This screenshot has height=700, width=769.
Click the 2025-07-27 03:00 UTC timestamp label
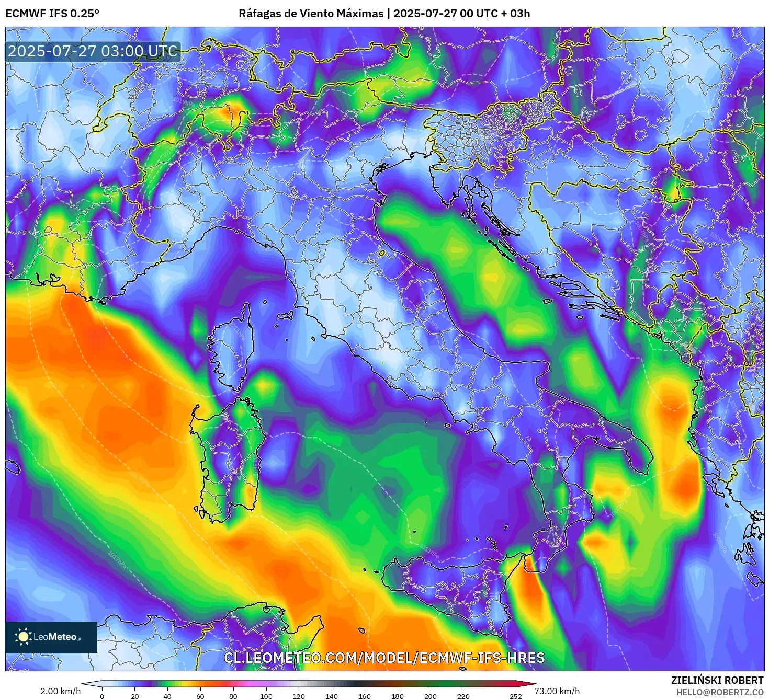pyautogui.click(x=93, y=51)
